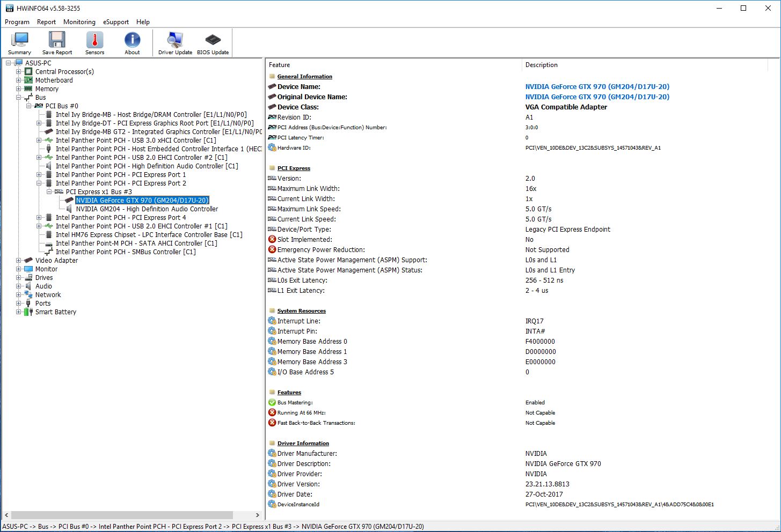The image size is (781, 532).
Task: Expand the Motherboard node
Action: [18, 80]
